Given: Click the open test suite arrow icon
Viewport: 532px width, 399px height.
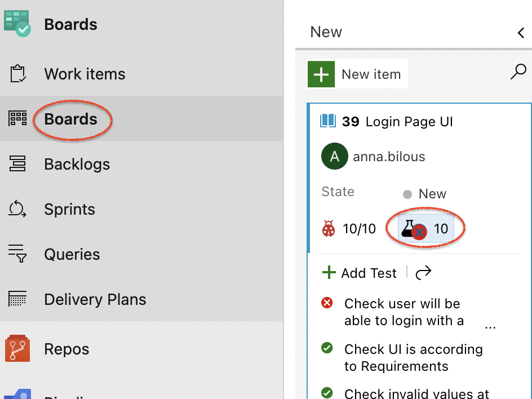Looking at the screenshot, I should [423, 272].
